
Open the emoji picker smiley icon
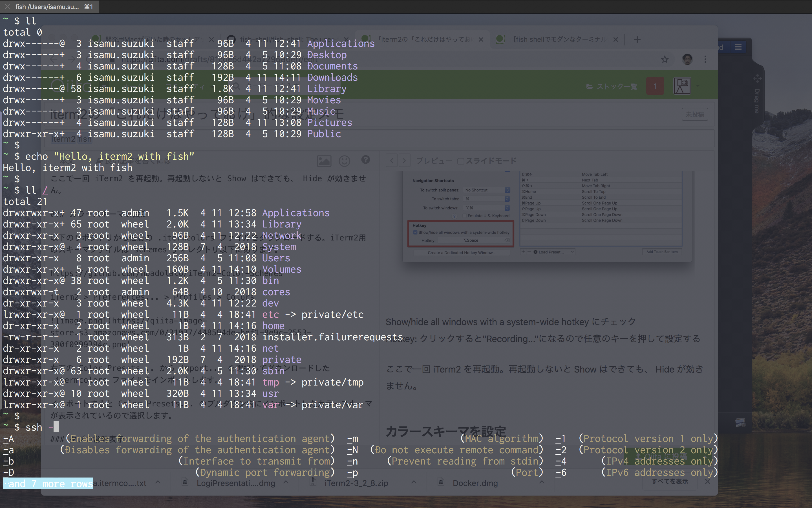pyautogui.click(x=344, y=161)
